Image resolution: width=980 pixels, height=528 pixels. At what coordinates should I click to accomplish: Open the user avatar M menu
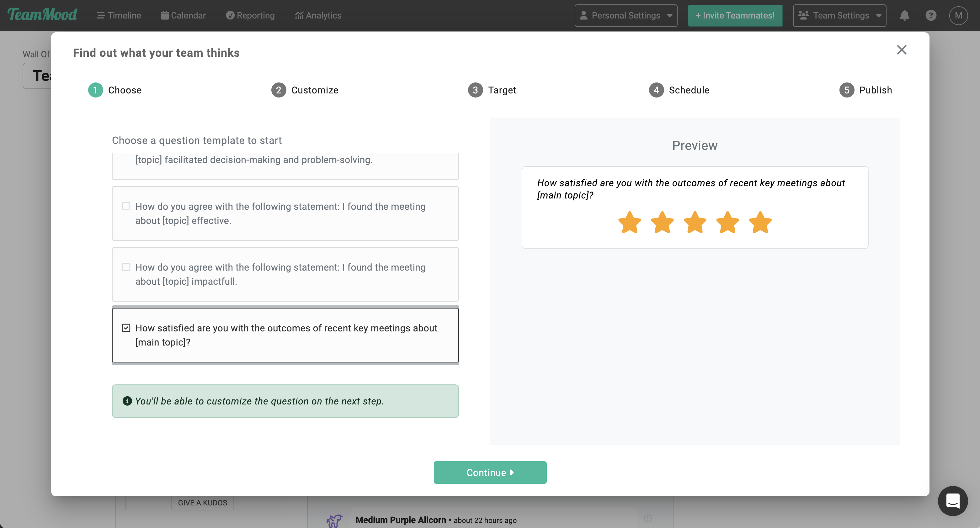(958, 16)
